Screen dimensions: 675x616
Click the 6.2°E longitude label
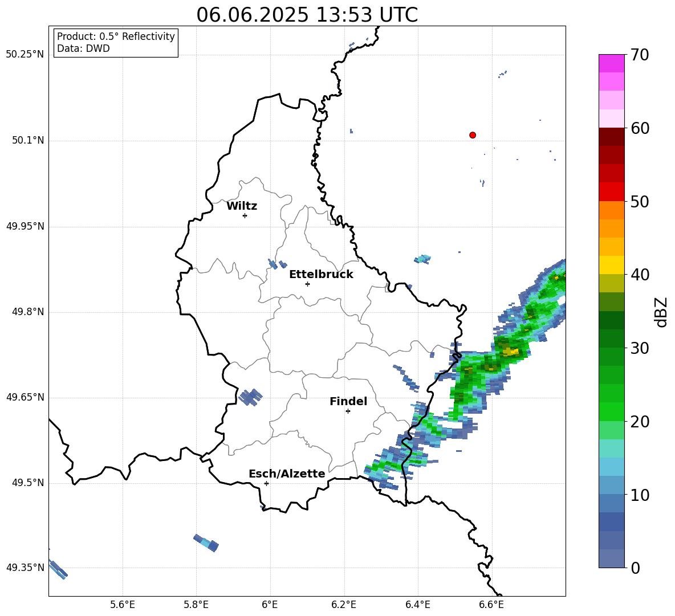[344, 605]
